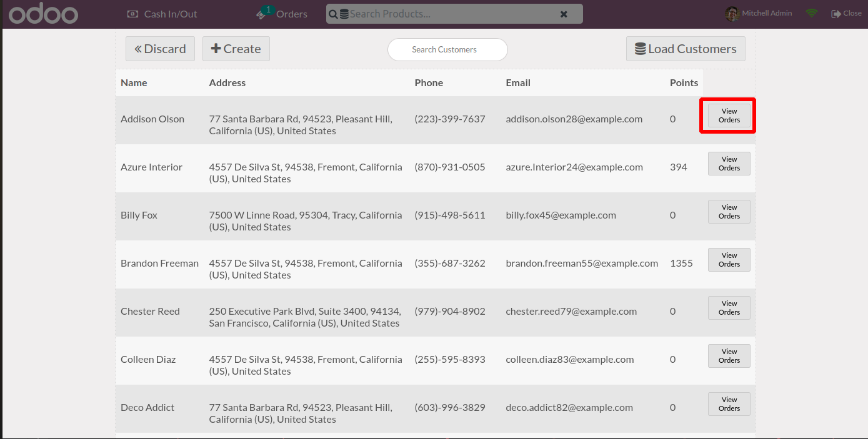Open the Orders ticket icon with badge
This screenshot has height=439, width=868.
(x=263, y=14)
